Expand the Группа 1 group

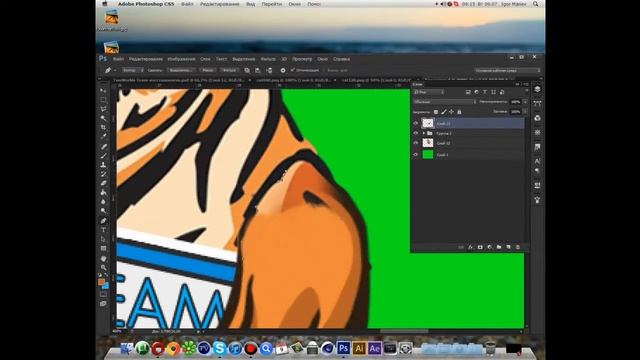[x=424, y=133]
